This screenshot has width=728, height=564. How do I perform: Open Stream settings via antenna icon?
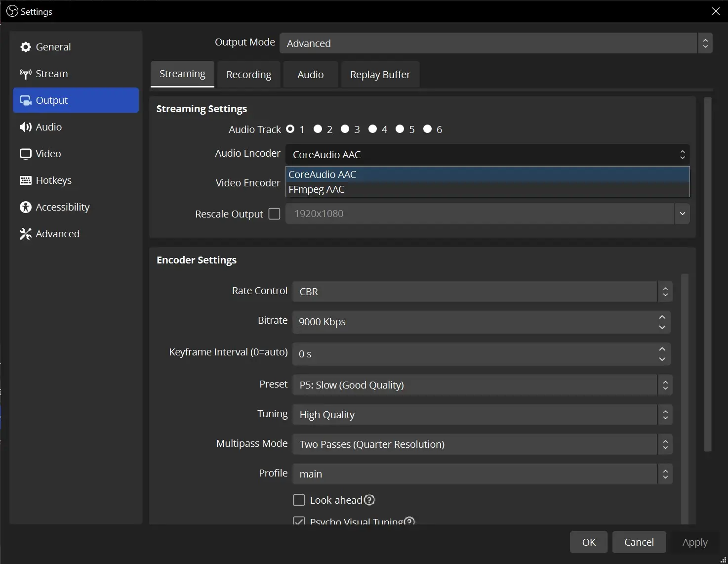pyautogui.click(x=25, y=74)
